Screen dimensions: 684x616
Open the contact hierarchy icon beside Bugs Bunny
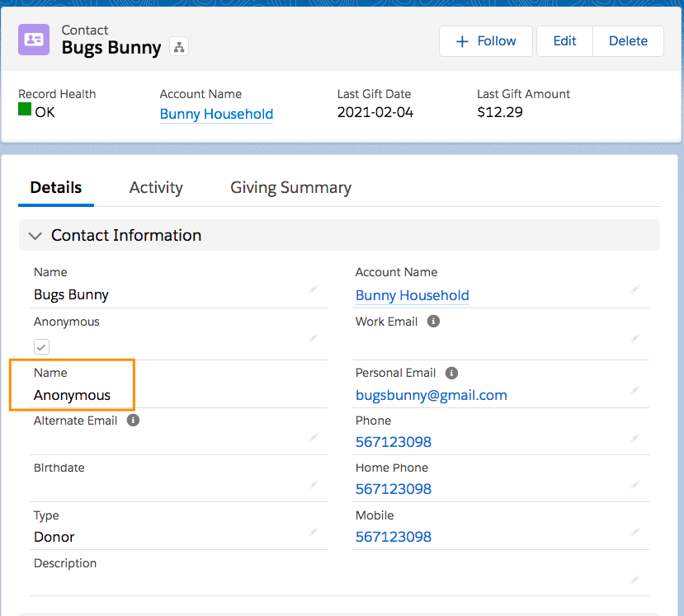tap(179, 47)
